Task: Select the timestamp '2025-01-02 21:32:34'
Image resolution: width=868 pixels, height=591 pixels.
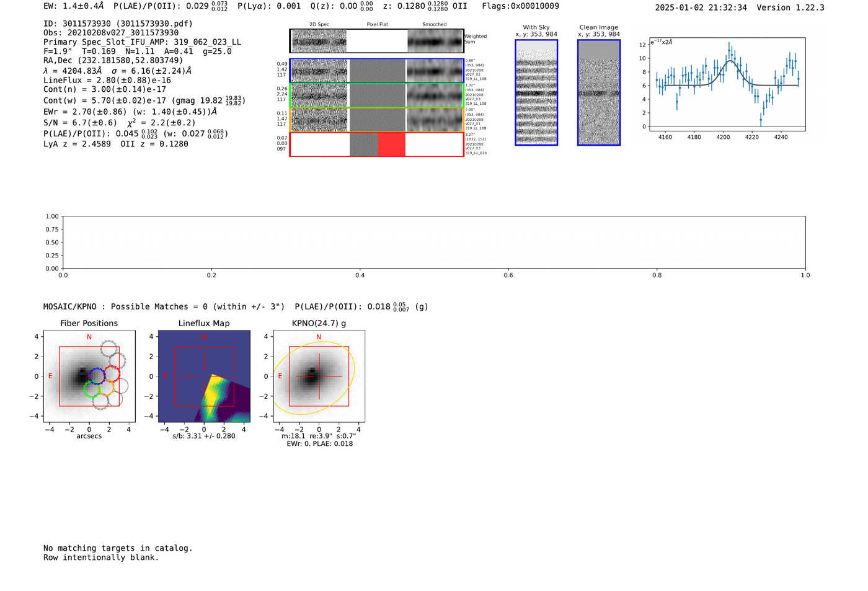Action: 701,7
